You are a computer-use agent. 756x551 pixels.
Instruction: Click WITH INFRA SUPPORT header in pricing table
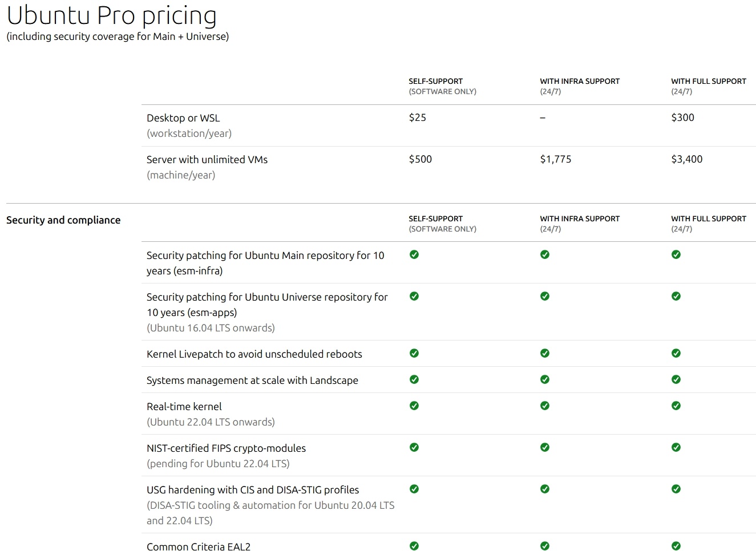580,81
